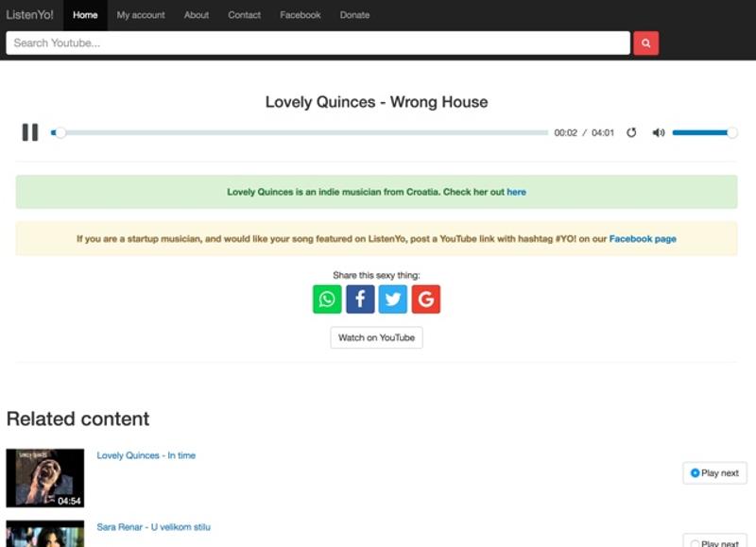Viewport: 756px width, 547px height.
Task: Go to the About page
Action: 197,15
